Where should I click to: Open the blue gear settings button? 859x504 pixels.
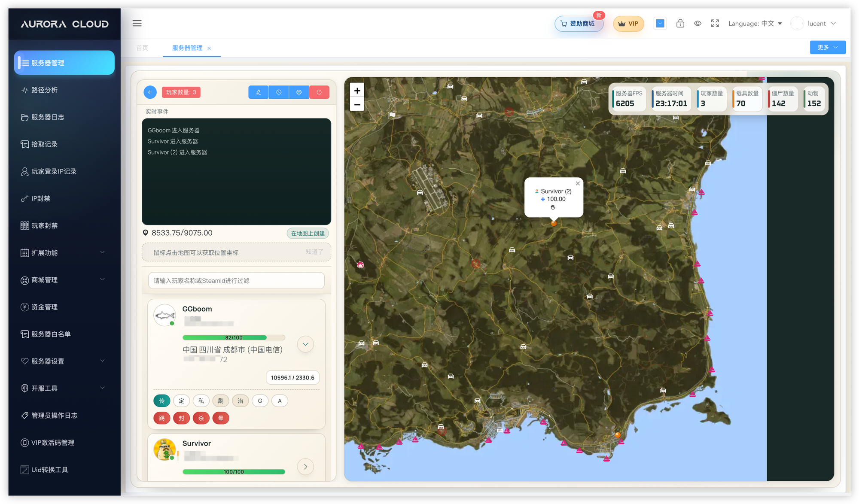(299, 92)
